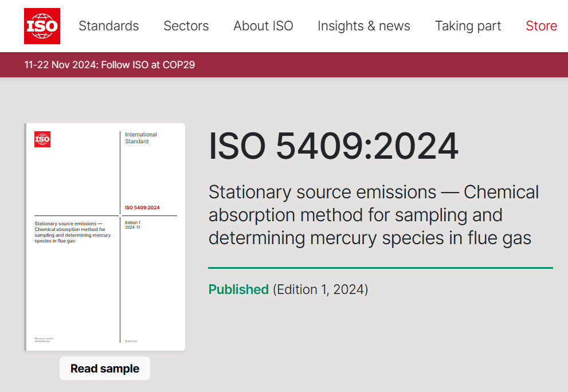Click the (Edition 1, 2024) text
This screenshot has height=392, width=568.
pos(320,289)
